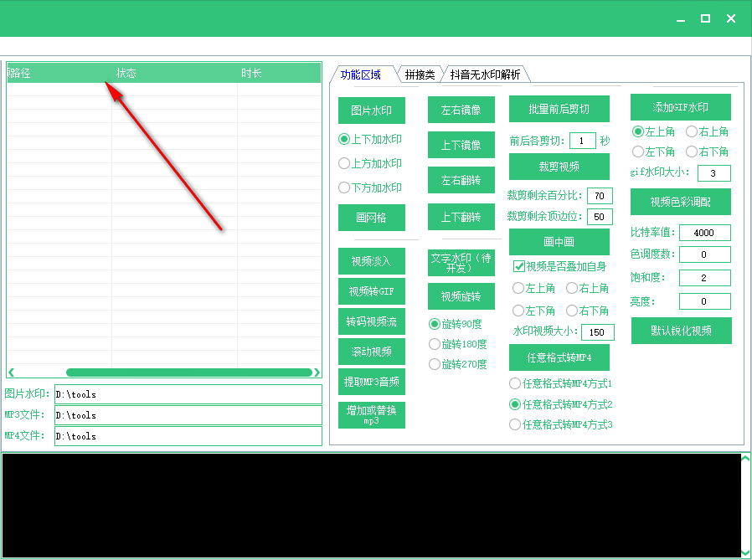Click the 滚动视频 button
The width and height of the screenshot is (752, 560).
click(372, 352)
